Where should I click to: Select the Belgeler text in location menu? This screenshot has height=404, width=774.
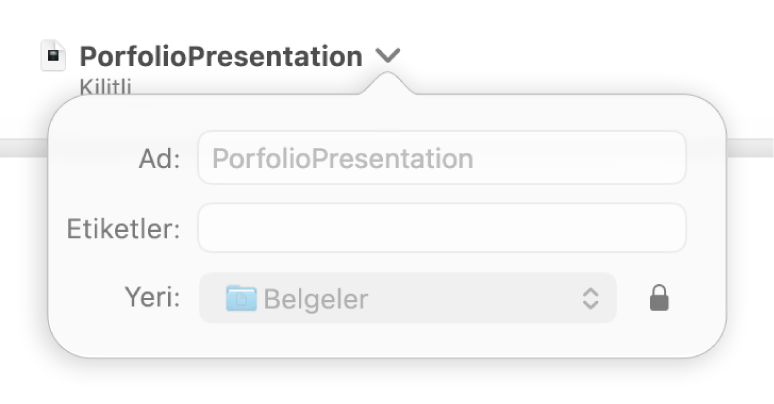coord(316,299)
